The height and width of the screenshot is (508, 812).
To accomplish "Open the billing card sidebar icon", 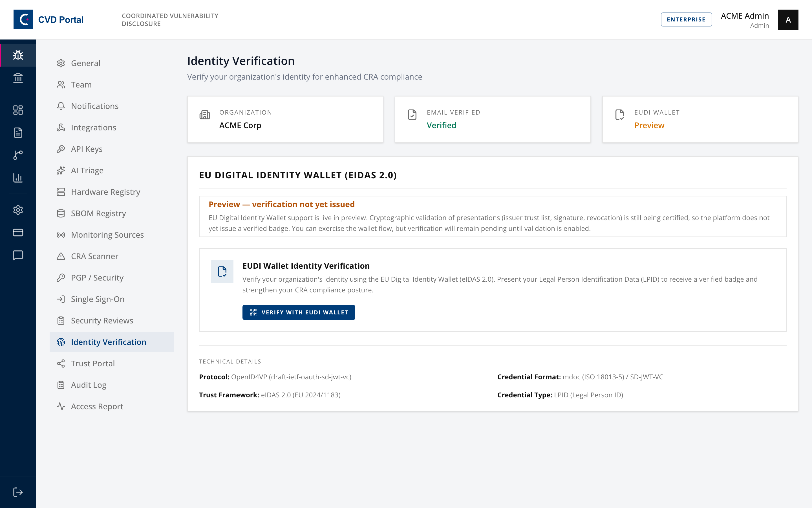I will [x=18, y=233].
